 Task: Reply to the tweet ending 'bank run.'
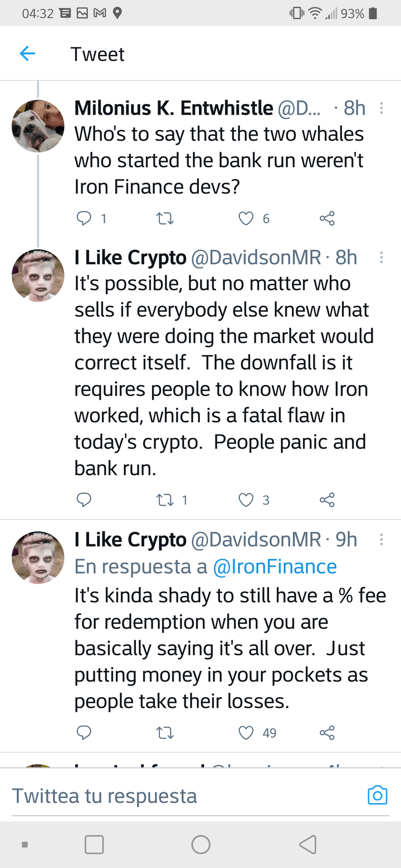pos(84,500)
